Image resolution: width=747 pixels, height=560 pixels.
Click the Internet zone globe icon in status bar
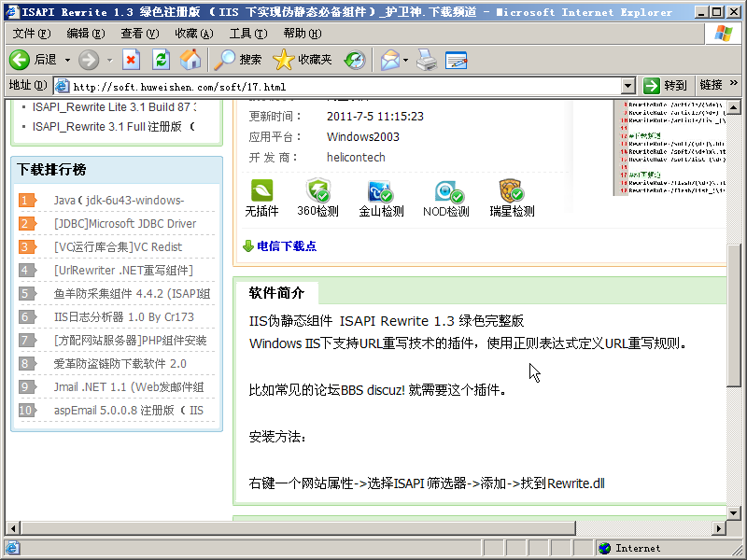[x=604, y=548]
